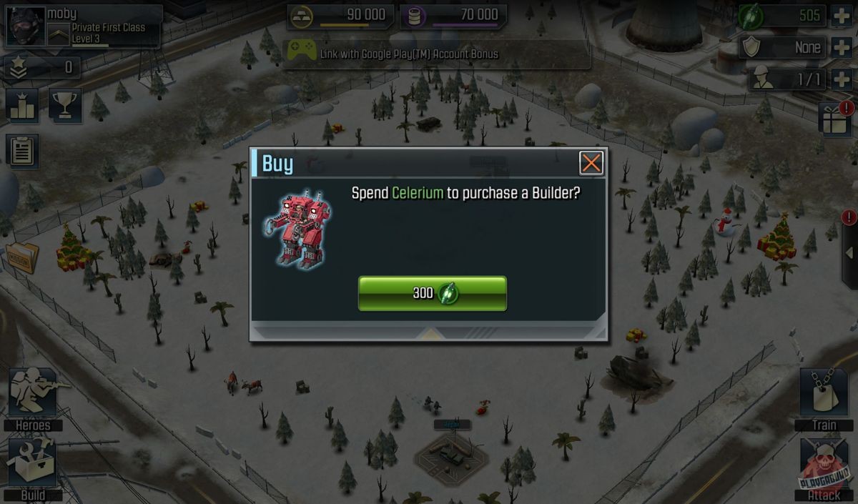Image resolution: width=858 pixels, height=504 pixels.
Task: Expand the right side panel arrow
Action: coord(849,253)
